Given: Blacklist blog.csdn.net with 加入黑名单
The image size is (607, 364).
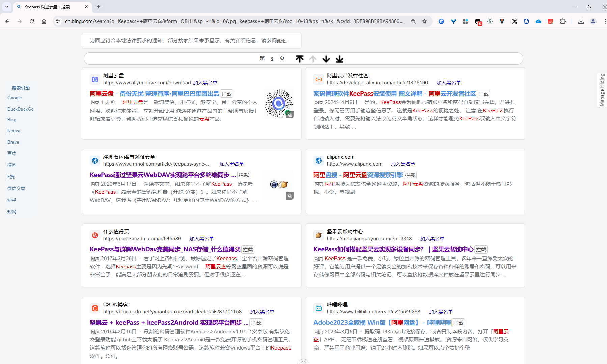Looking at the screenshot, I should [262, 312].
